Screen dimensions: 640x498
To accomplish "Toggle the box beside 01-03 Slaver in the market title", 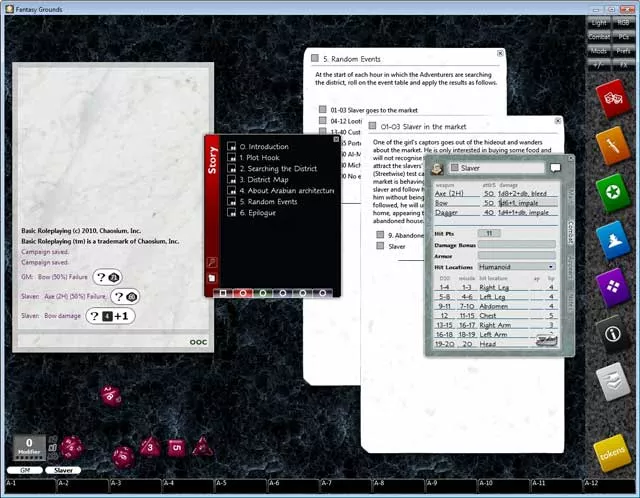I will [x=372, y=126].
